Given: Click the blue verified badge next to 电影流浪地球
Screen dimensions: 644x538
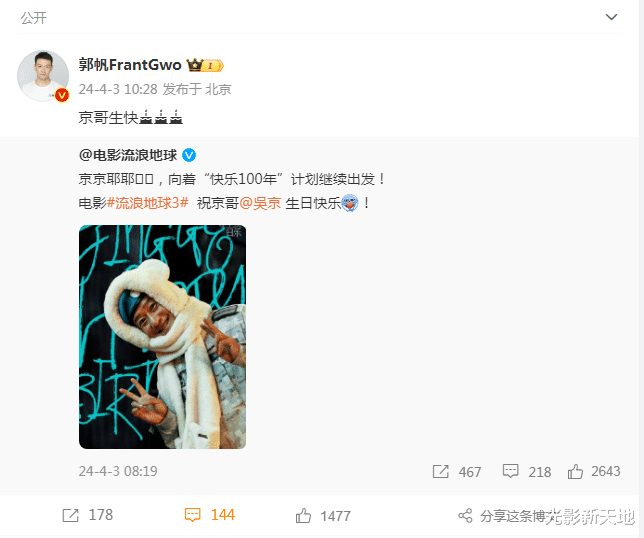Looking at the screenshot, I should click(x=189, y=155).
